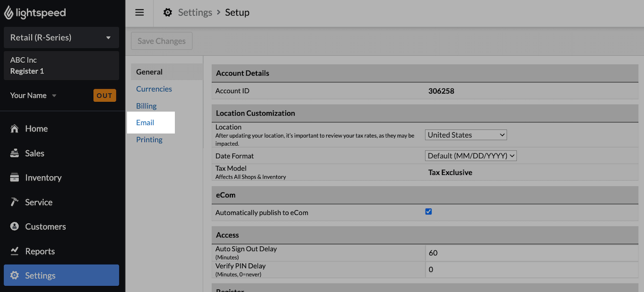Switch to the Email settings tab

click(145, 122)
